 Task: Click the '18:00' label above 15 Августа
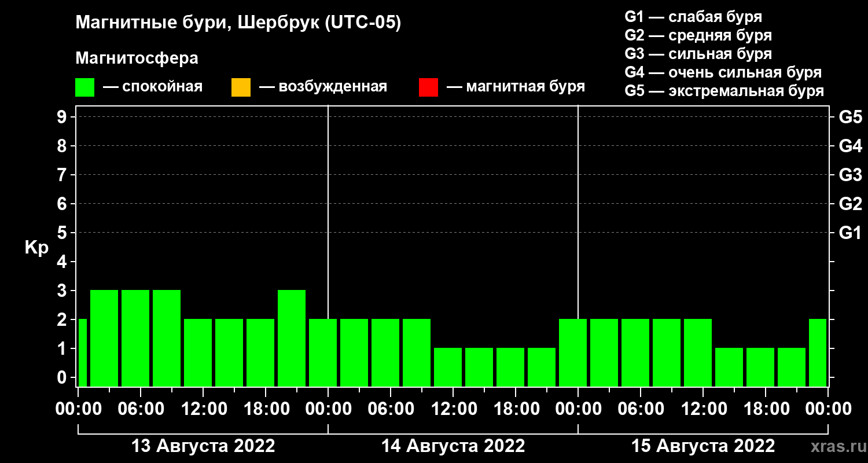pos(766,409)
